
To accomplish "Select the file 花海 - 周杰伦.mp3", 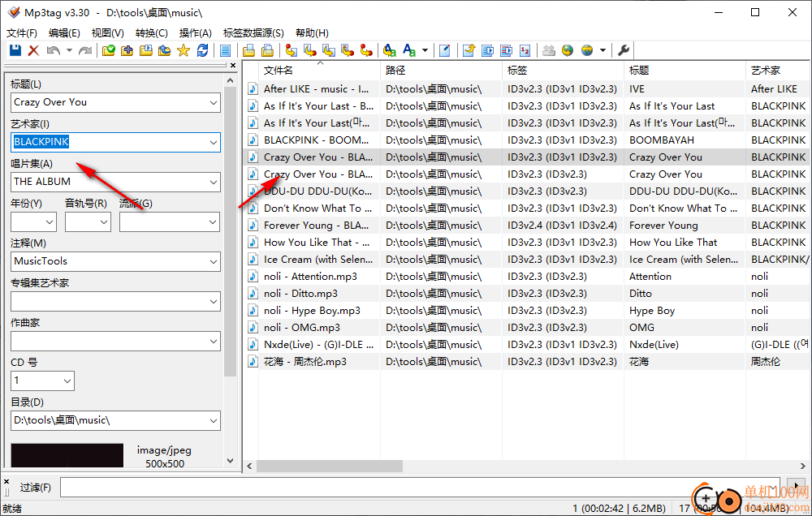I will coord(305,362).
